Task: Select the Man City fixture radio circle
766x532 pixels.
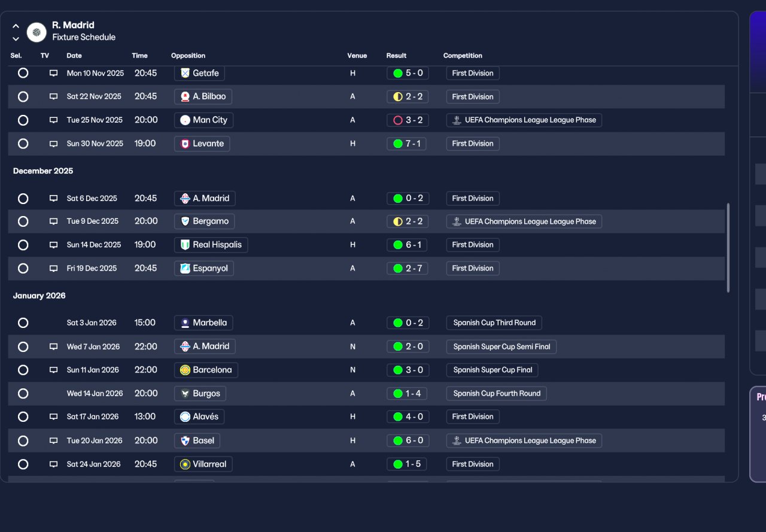Action: point(23,120)
